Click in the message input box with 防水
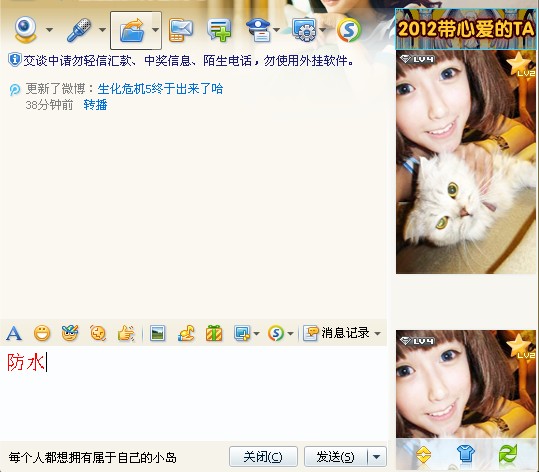The image size is (539, 472). [194, 393]
